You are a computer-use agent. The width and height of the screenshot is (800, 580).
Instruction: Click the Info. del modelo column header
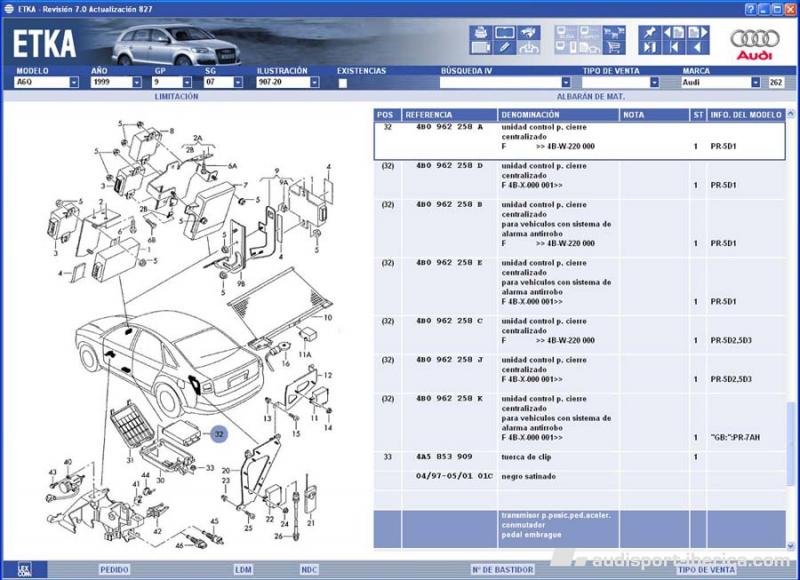click(x=746, y=115)
